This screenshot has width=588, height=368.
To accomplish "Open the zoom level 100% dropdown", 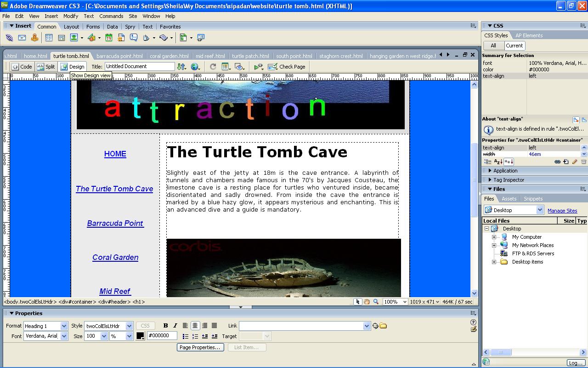I will pos(395,302).
